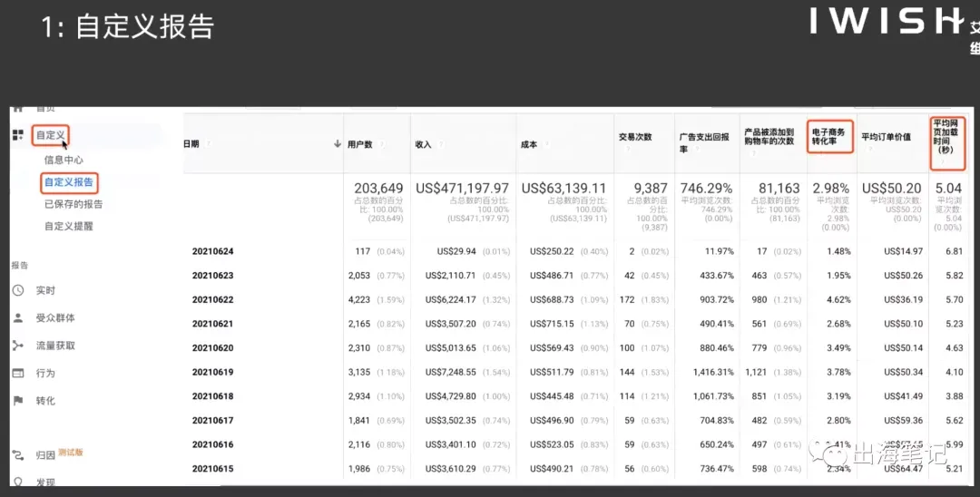The width and height of the screenshot is (980, 497).
Task: Click overall conversion rate 2.98%
Action: pos(830,188)
